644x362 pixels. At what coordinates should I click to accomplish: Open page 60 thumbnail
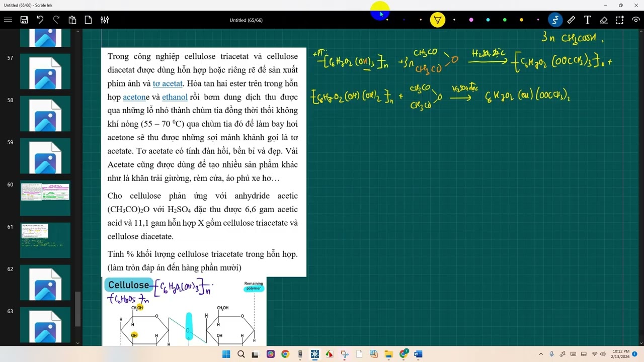[45, 199]
